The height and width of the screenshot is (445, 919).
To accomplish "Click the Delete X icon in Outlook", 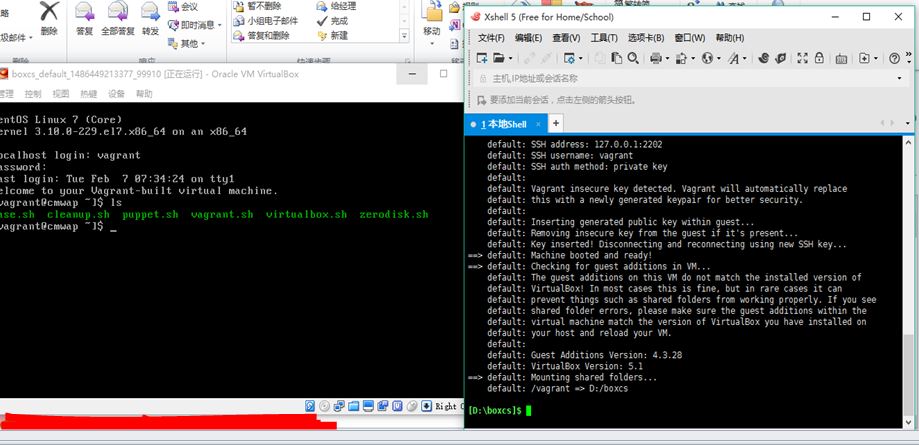I will click(x=49, y=11).
